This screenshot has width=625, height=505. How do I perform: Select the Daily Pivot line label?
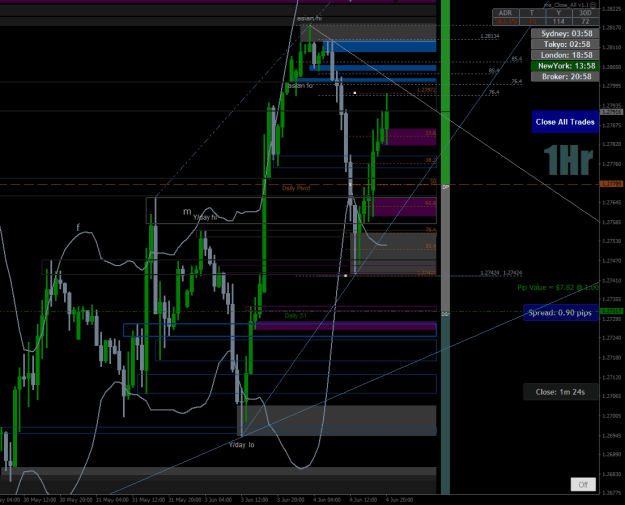296,188
